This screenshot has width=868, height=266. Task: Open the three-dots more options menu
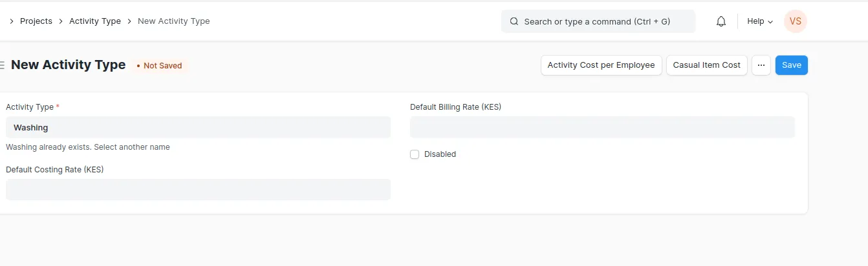761,65
